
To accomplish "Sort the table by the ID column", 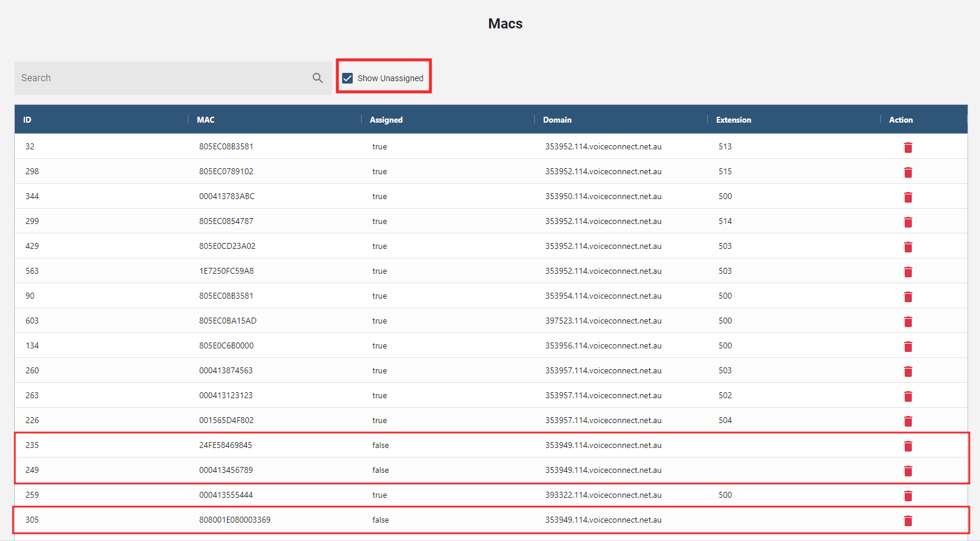I will coord(27,119).
